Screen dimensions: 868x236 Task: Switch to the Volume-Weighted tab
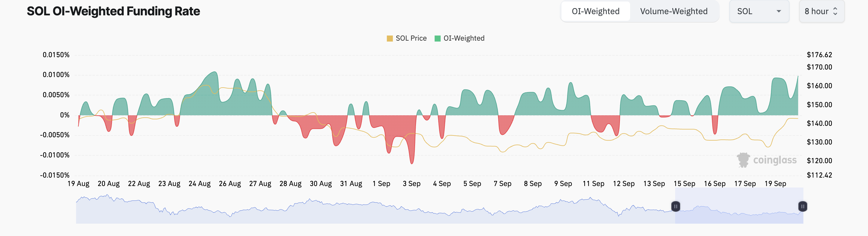point(674,11)
